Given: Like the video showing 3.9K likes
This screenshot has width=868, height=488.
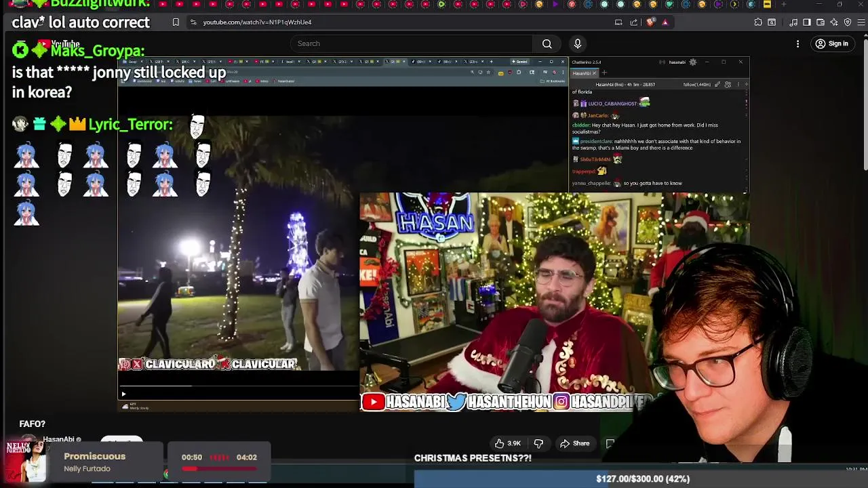Looking at the screenshot, I should point(507,443).
